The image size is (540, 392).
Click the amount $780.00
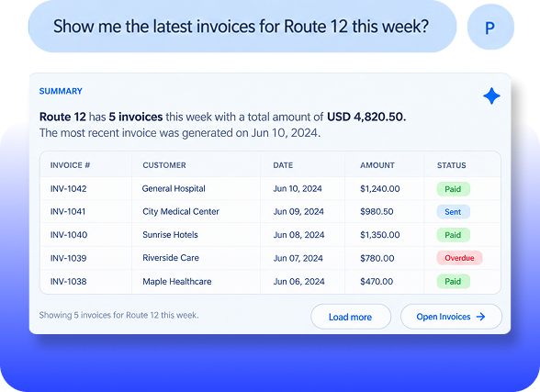(377, 258)
